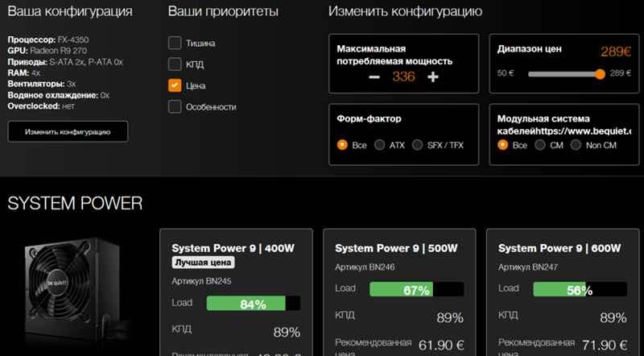Click the 56% load bar
The height and width of the screenshot is (356, 644).
580,289
